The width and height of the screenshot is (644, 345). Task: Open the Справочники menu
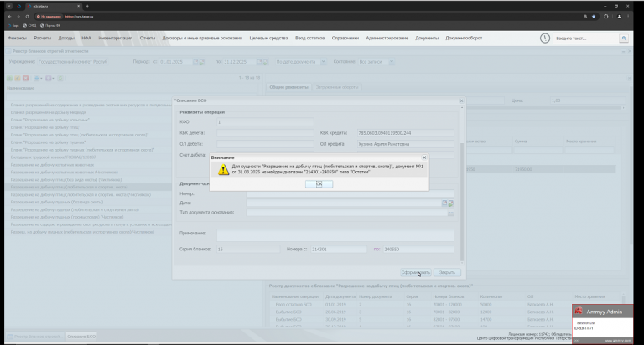coord(345,39)
